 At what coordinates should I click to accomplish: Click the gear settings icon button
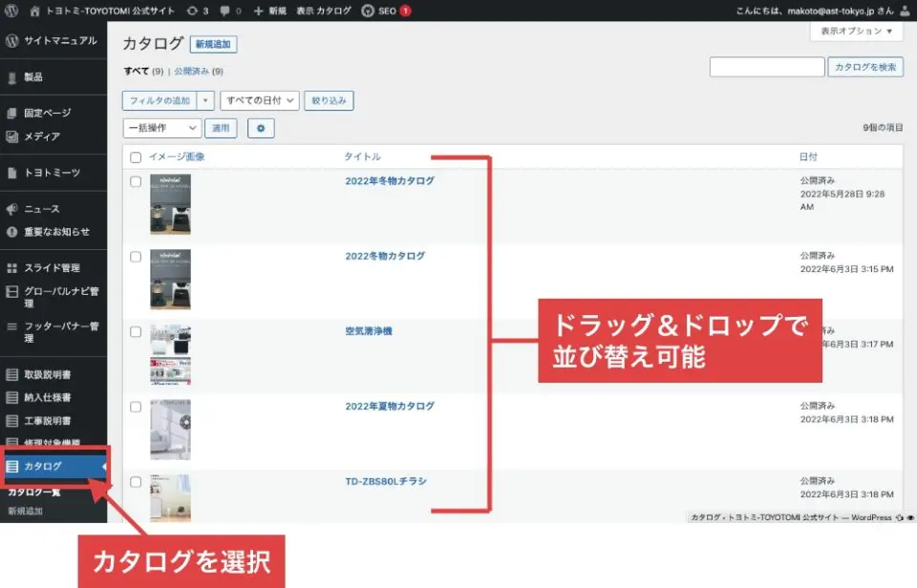261,128
